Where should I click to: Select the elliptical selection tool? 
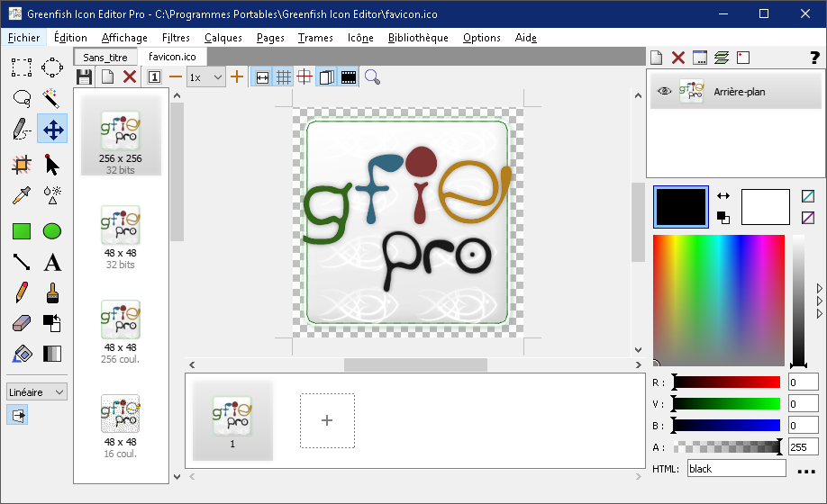point(52,67)
